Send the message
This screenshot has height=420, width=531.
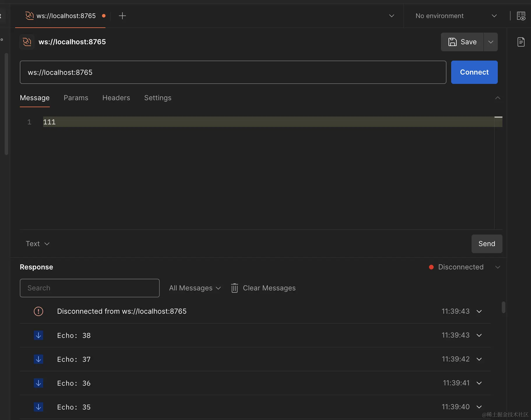[487, 244]
